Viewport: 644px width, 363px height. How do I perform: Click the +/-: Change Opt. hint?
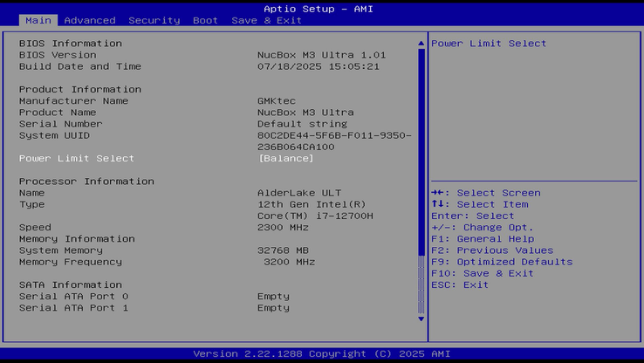pos(483,227)
